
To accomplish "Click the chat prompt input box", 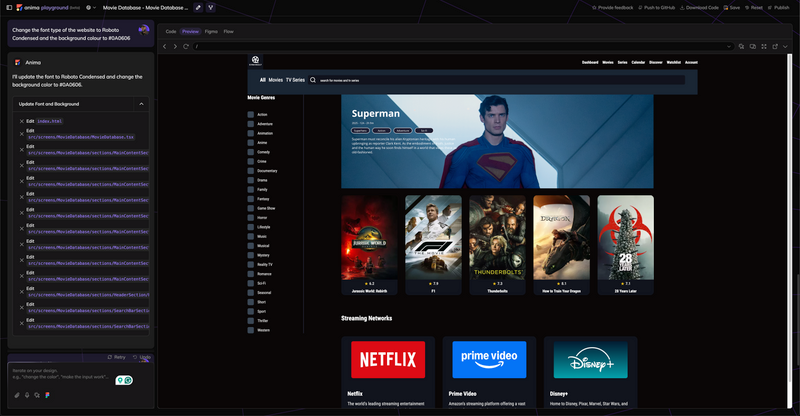I will click(61, 374).
